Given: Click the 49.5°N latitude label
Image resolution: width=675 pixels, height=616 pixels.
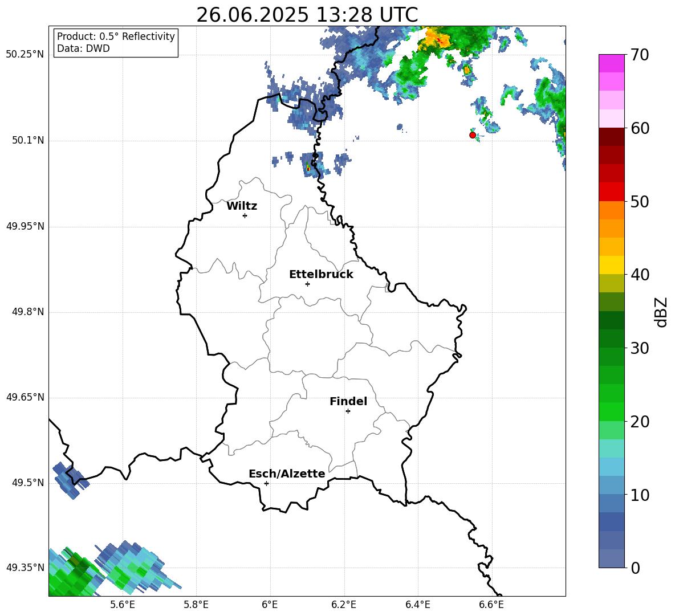Looking at the screenshot, I should (x=28, y=483).
